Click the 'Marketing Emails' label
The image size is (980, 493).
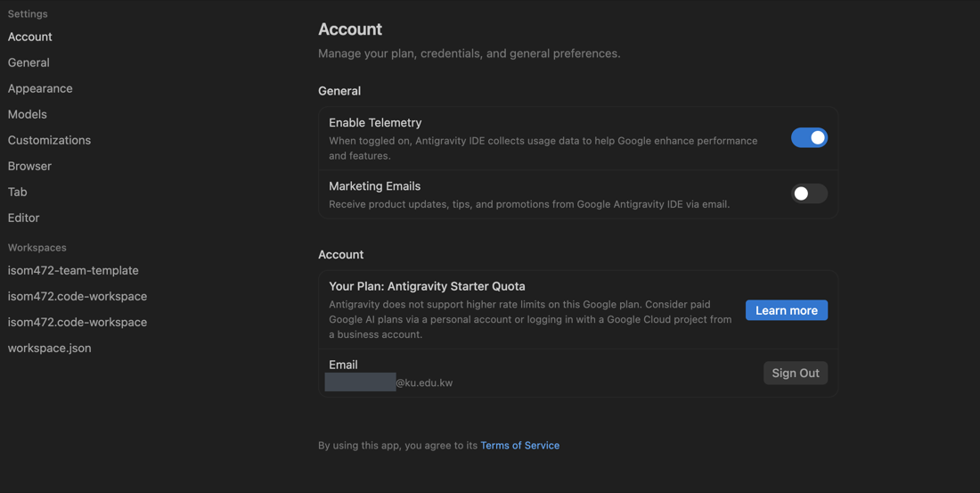pos(374,185)
